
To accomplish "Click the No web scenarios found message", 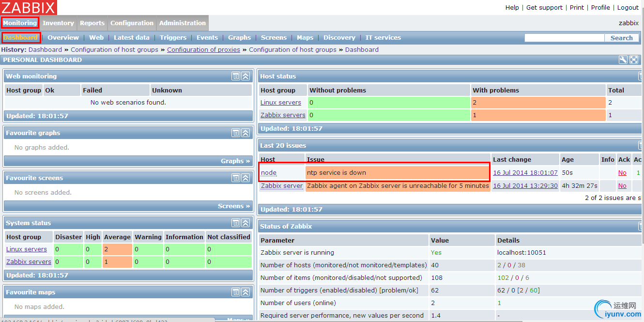I will pos(128,102).
